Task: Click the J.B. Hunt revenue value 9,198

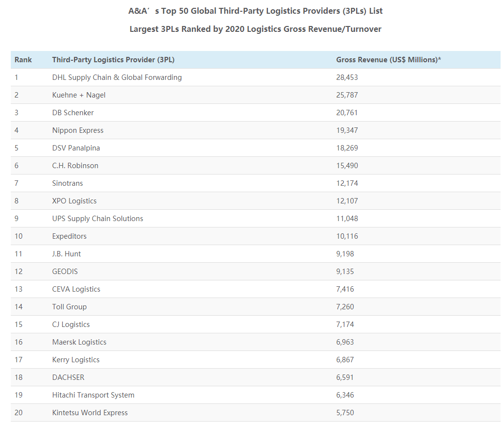Action: coord(345,254)
